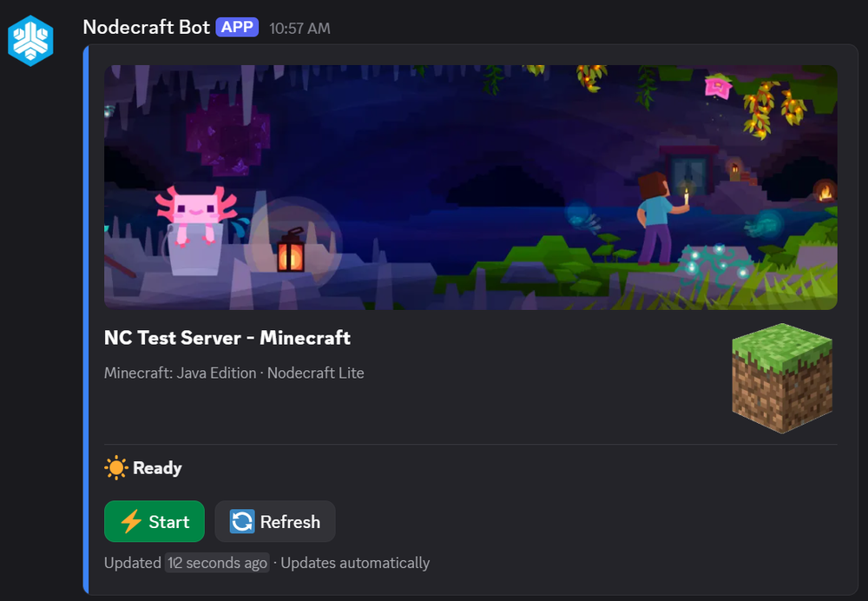
Task: Click the 12 seconds ago timestamp
Action: click(x=217, y=563)
